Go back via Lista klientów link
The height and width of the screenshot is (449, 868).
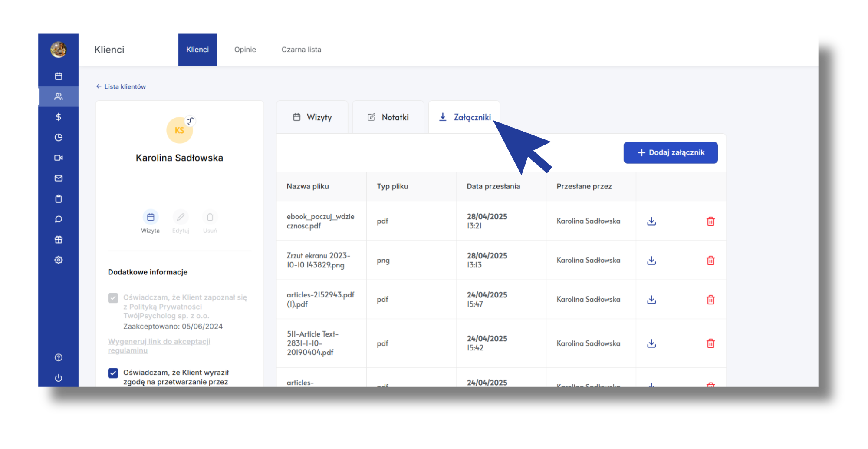coord(121,86)
